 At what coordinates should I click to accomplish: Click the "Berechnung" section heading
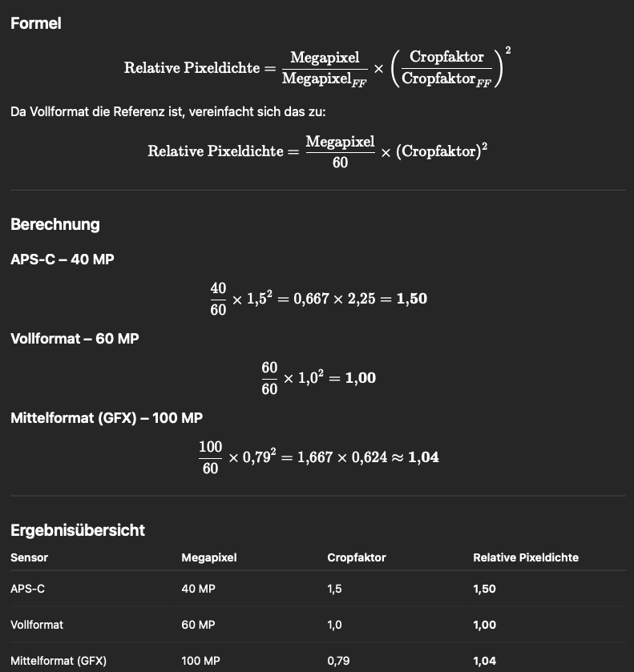click(55, 224)
